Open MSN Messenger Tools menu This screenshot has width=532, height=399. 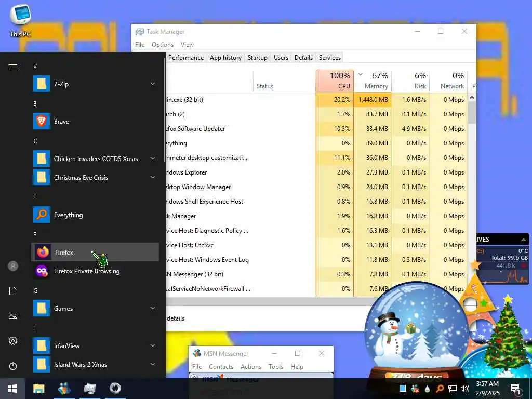coord(276,367)
